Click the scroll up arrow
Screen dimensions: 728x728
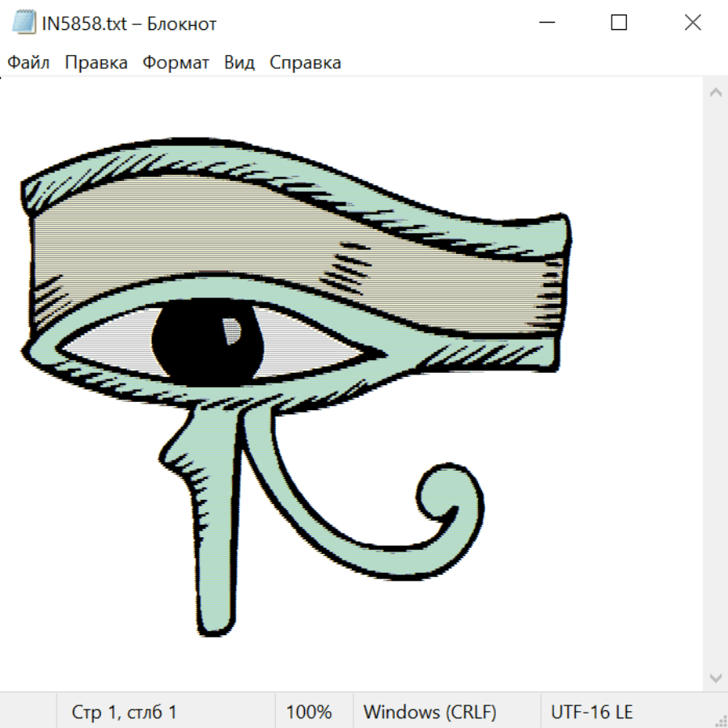pyautogui.click(x=715, y=93)
